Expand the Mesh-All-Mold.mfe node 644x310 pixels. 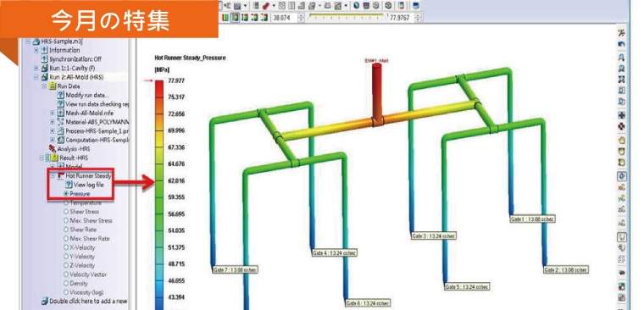53,113
